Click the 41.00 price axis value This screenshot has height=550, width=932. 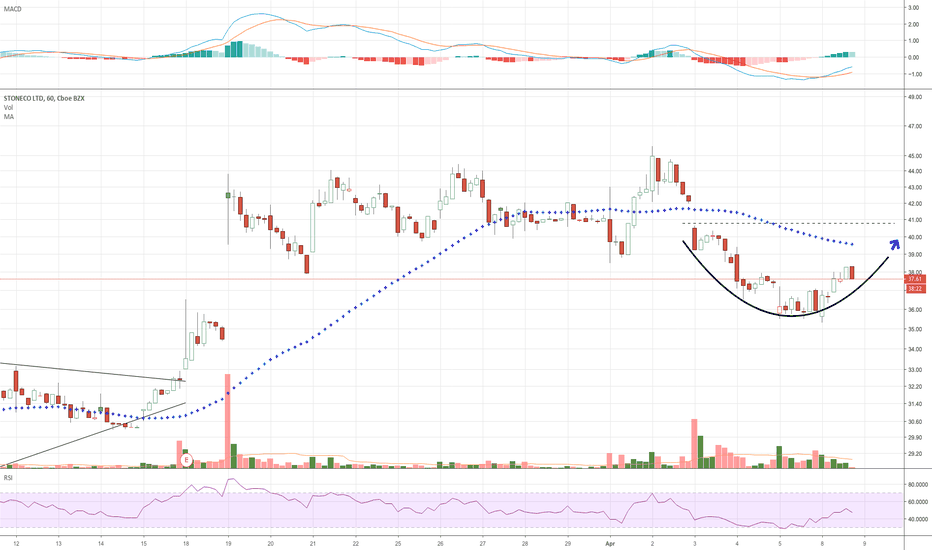(x=915, y=220)
